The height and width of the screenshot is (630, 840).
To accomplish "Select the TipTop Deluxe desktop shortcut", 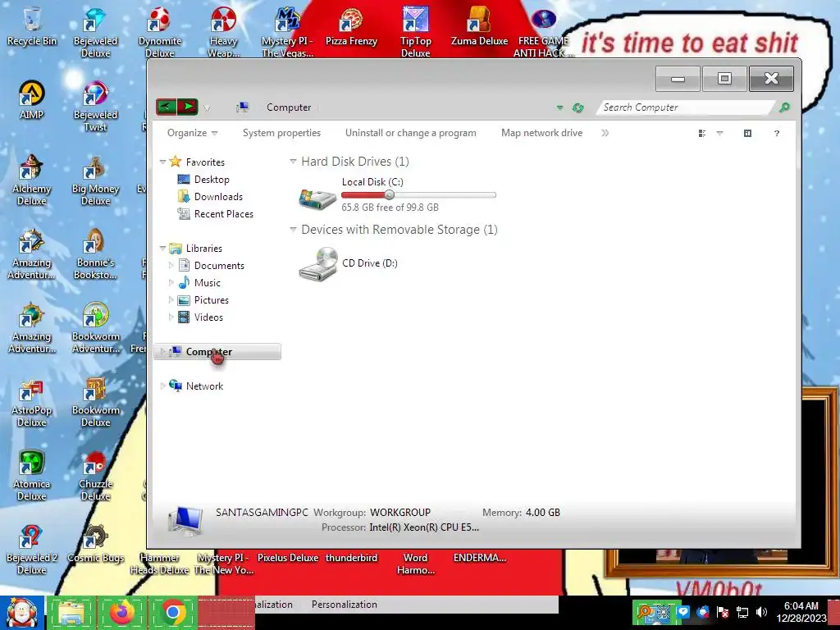I will tap(415, 32).
